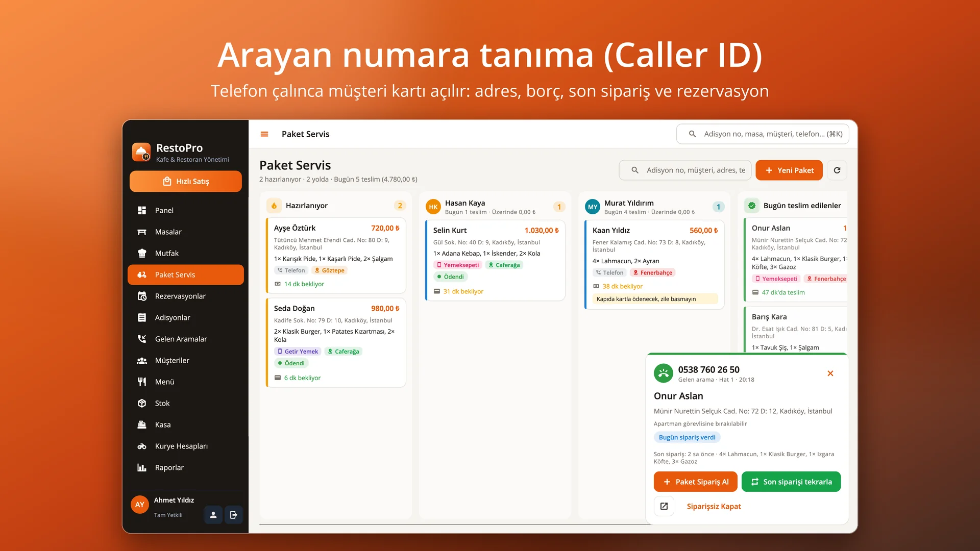
Task: Open Adisyonlar page
Action: [186, 317]
